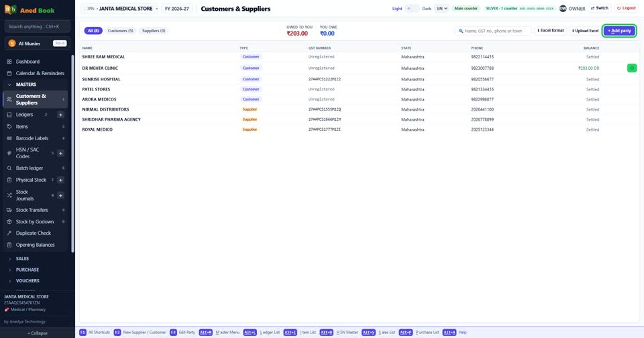Click the F1 All Shortcuts key badge
644x338 pixels.
click(x=83, y=332)
